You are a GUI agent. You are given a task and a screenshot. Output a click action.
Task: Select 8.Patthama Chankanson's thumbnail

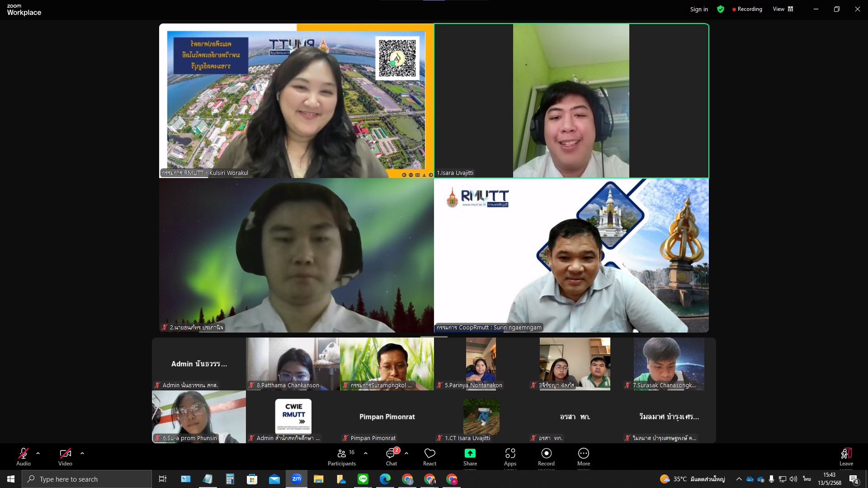click(x=293, y=364)
